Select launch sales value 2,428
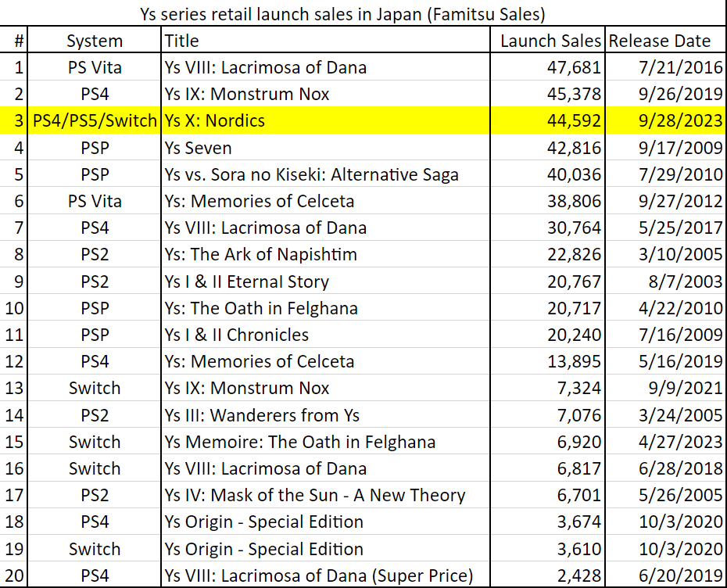727x588 pixels. click(x=579, y=575)
